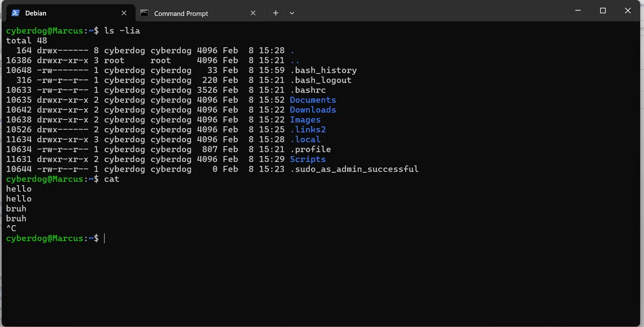This screenshot has height=327, width=644.
Task: Click the bottom cyberdog@Marcus prompt
Action: [x=53, y=238]
